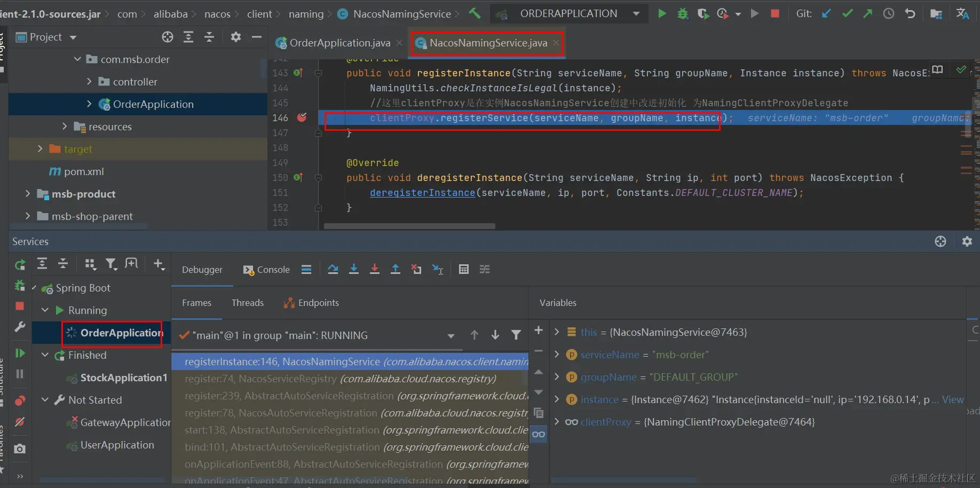The image size is (980, 488).
Task: Expand the target folder
Action: point(40,148)
